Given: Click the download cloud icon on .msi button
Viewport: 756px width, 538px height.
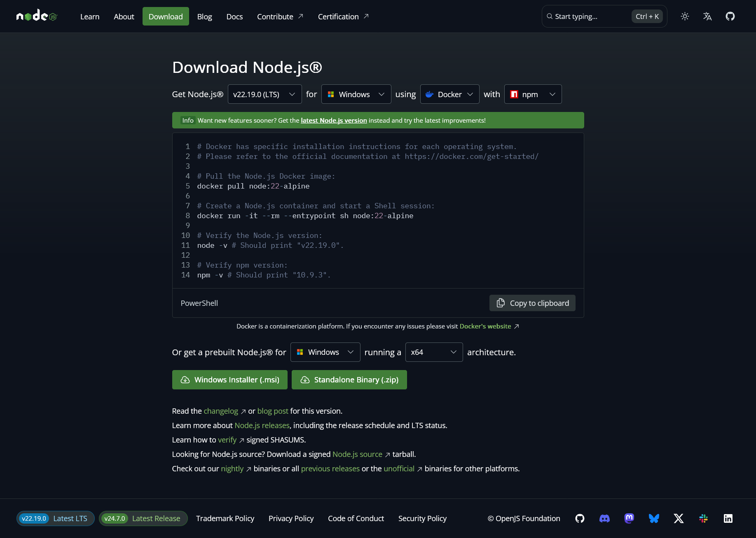Looking at the screenshot, I should tap(185, 380).
